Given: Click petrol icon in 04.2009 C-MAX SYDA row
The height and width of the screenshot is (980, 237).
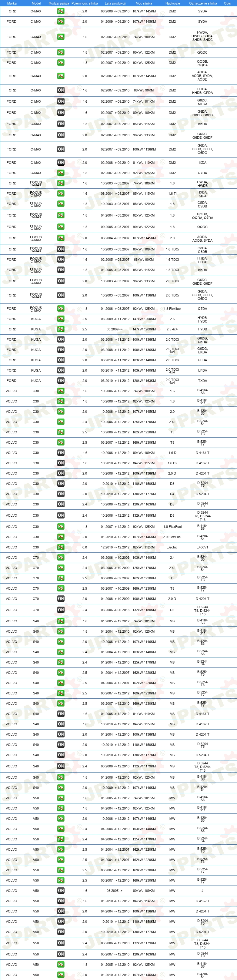Looking at the screenshot, I should tap(61, 22).
